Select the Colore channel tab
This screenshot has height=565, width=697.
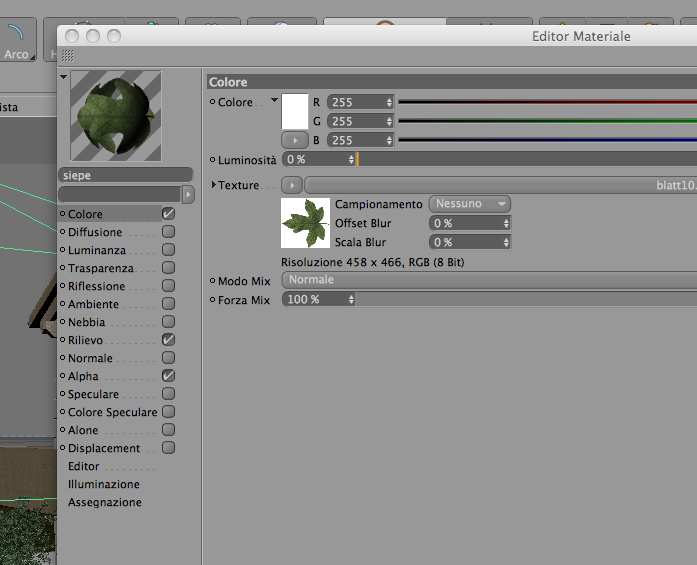pyautogui.click(x=85, y=214)
